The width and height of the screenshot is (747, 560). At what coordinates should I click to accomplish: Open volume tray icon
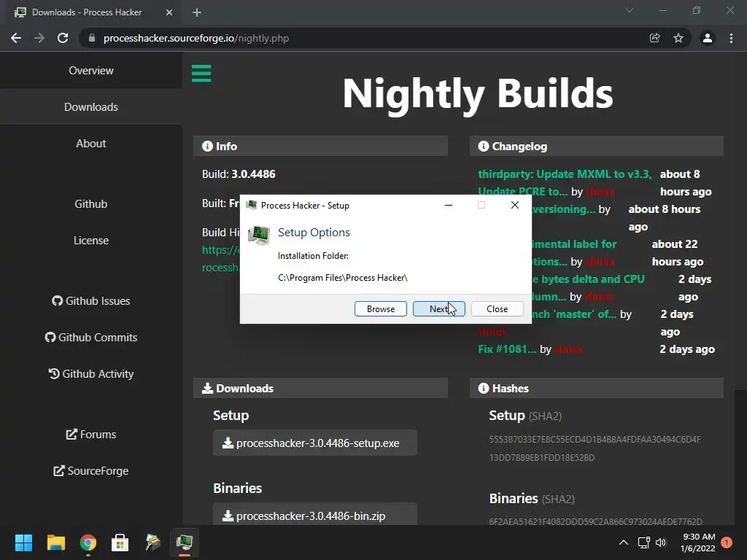pyautogui.click(x=661, y=542)
